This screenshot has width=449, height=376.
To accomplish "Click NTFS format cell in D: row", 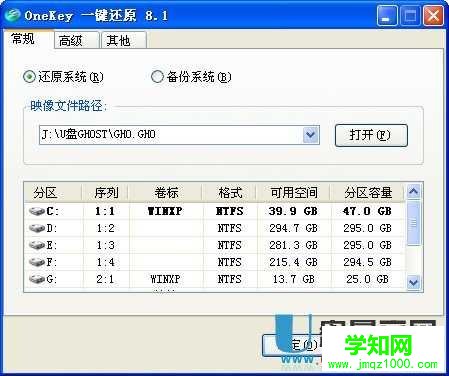I will 229,228.
